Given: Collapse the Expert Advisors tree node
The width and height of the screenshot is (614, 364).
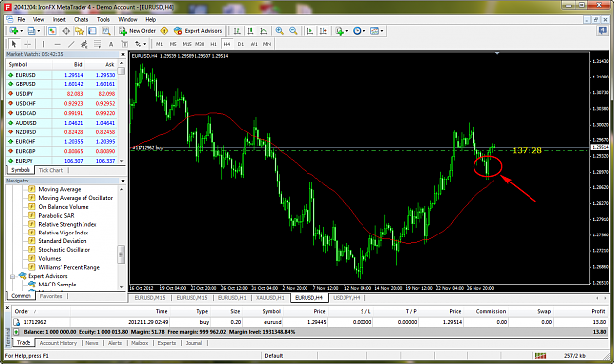Looking at the screenshot, I should pos(12,276).
